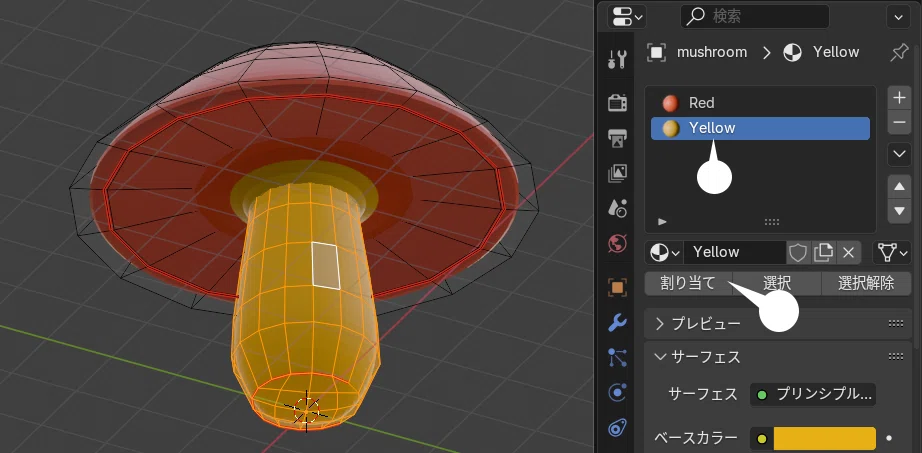922x453 pixels.
Task: Collapse the サーフェス panel
Action: 660,357
